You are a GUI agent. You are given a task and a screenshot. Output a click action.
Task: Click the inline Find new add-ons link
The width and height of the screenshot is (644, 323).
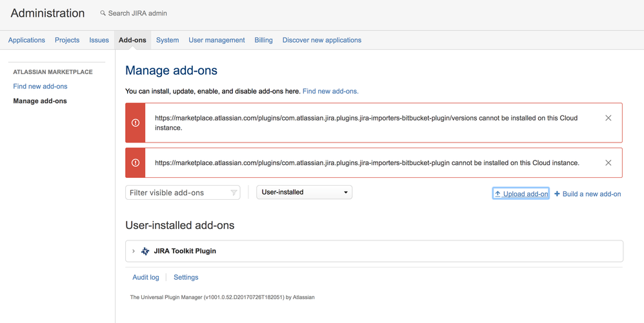330,91
